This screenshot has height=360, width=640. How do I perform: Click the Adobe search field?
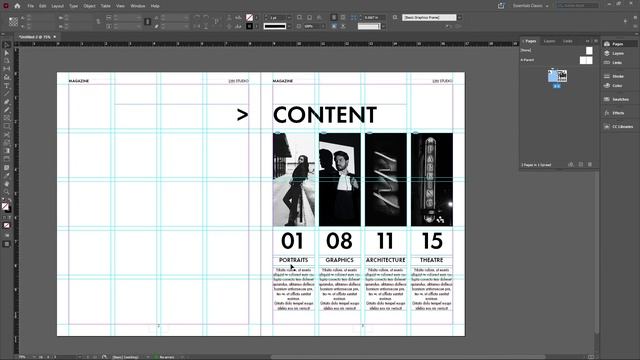click(x=578, y=6)
